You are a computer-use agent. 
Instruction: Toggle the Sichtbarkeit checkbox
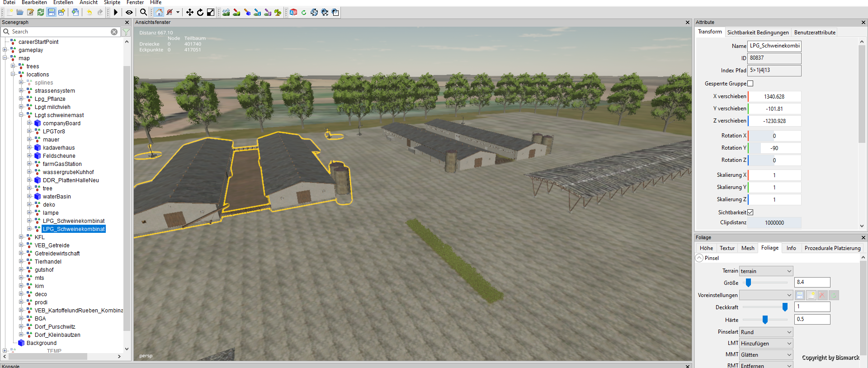click(x=750, y=212)
